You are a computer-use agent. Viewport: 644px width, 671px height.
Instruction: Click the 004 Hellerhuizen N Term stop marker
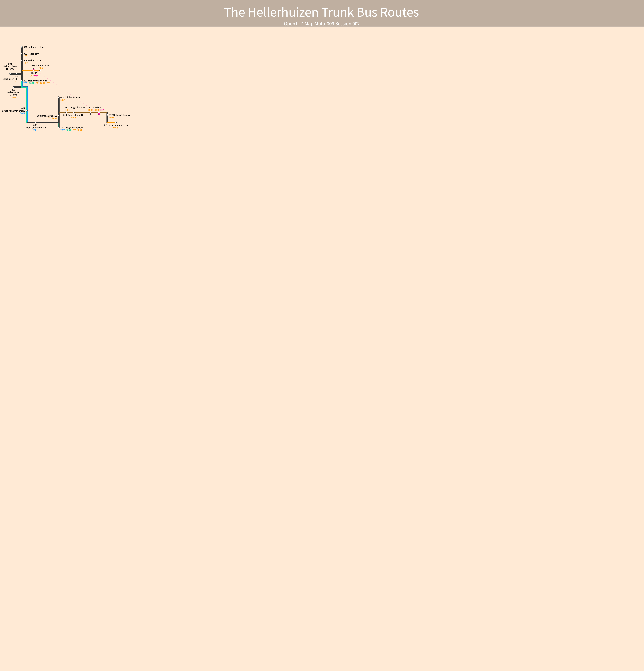click(x=10, y=74)
